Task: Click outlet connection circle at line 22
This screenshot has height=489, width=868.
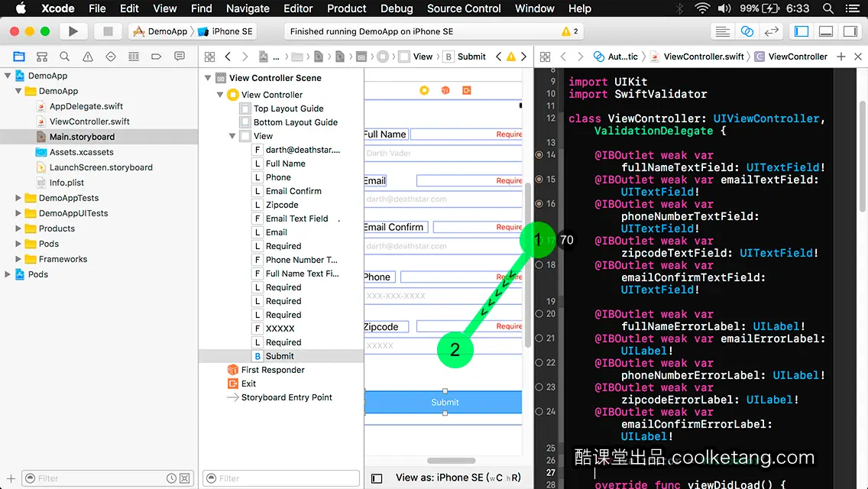Action: (539, 363)
